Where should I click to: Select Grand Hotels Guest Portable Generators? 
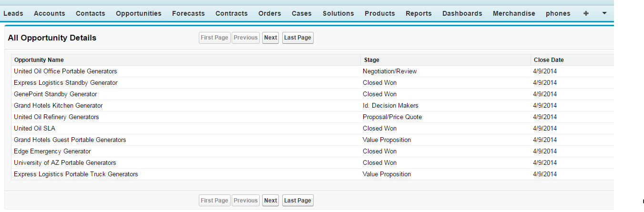point(70,140)
